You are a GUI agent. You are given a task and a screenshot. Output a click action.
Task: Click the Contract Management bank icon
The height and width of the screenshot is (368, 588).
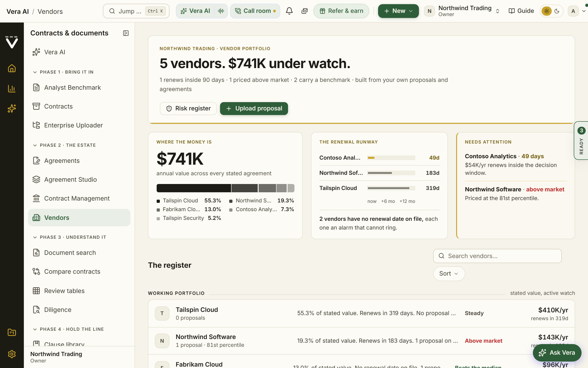(x=36, y=198)
